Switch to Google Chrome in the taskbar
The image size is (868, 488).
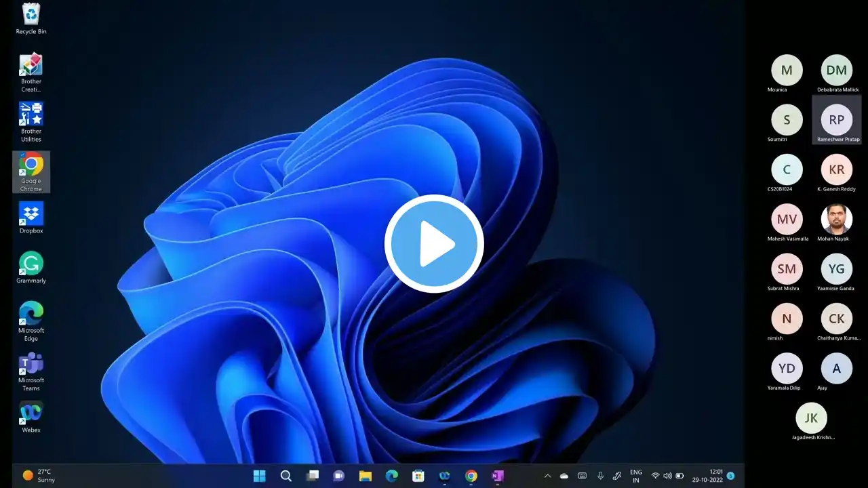pos(471,476)
